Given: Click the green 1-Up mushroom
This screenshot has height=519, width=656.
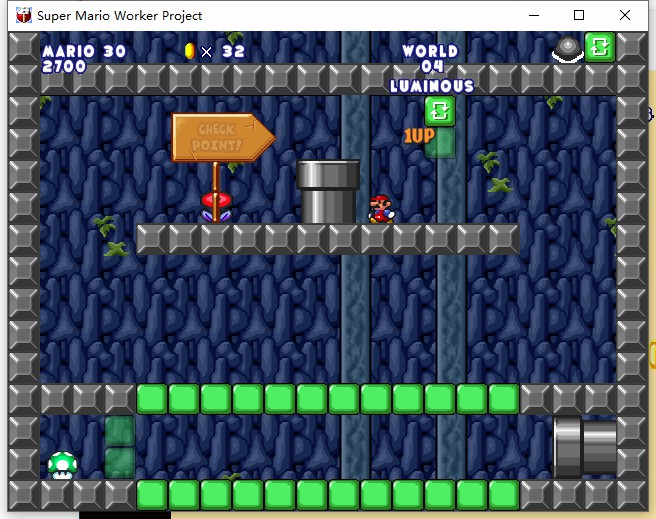Looking at the screenshot, I should (62, 465).
